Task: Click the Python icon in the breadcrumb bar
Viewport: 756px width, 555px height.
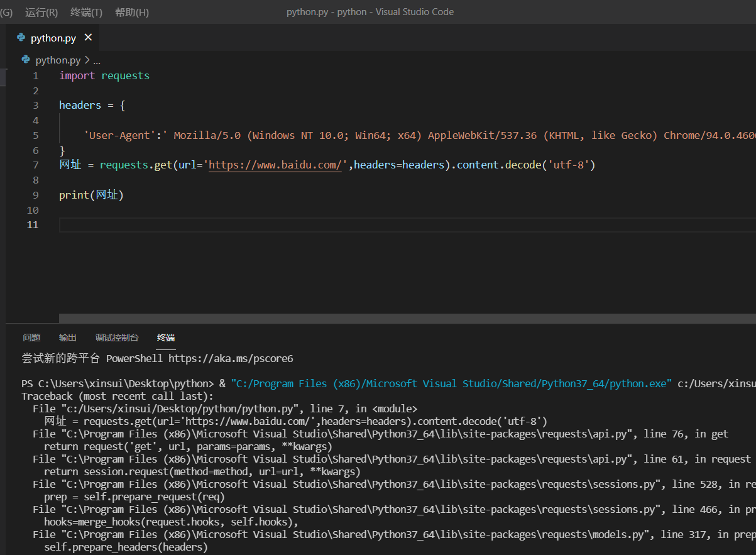Action: pyautogui.click(x=26, y=60)
